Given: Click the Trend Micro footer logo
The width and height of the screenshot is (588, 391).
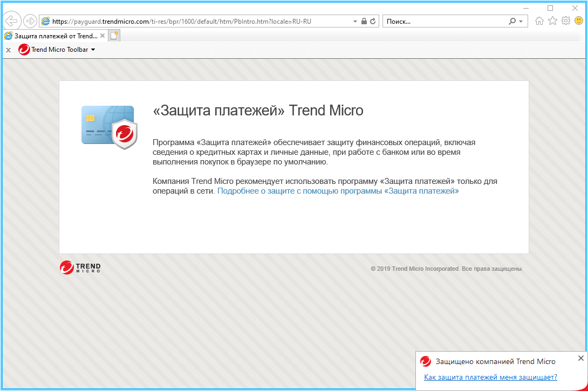Looking at the screenshot, I should (x=80, y=267).
